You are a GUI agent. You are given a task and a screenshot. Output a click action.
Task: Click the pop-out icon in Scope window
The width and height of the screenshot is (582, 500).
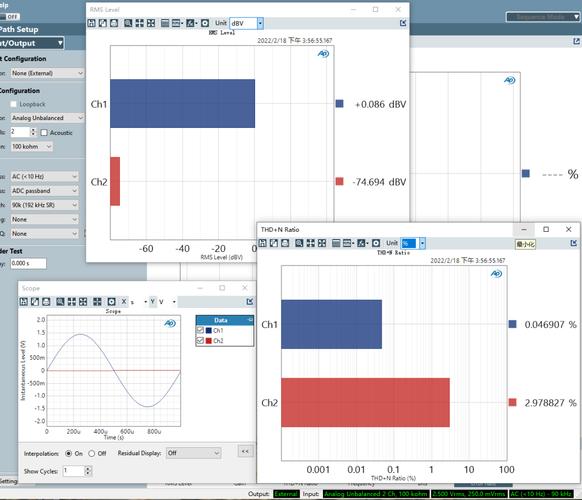pos(250,301)
